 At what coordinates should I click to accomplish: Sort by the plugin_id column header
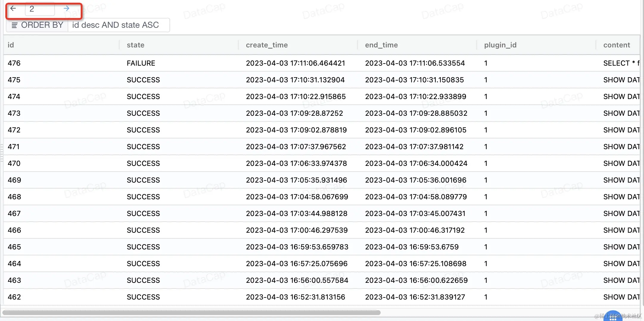pyautogui.click(x=500, y=45)
